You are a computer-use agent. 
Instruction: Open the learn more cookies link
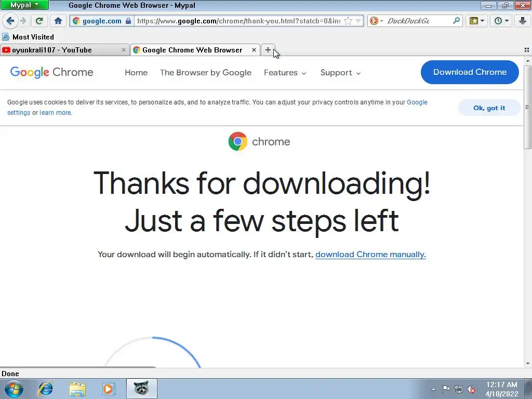coord(55,113)
